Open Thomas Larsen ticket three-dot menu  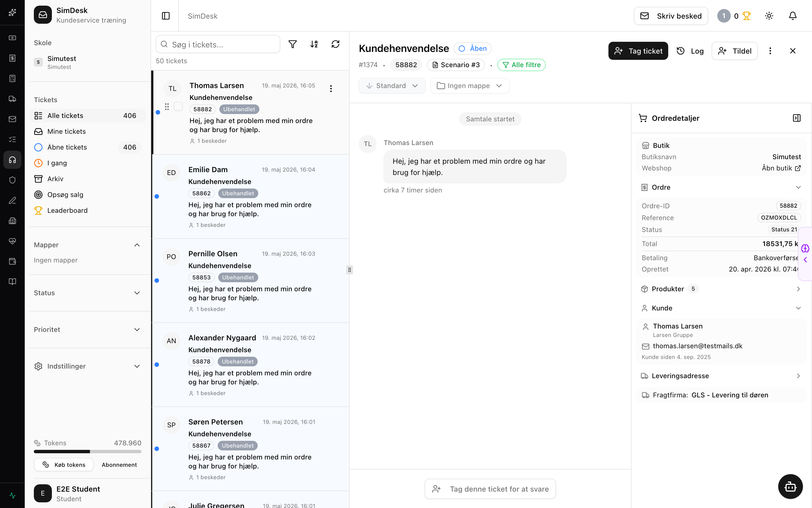pyautogui.click(x=331, y=88)
